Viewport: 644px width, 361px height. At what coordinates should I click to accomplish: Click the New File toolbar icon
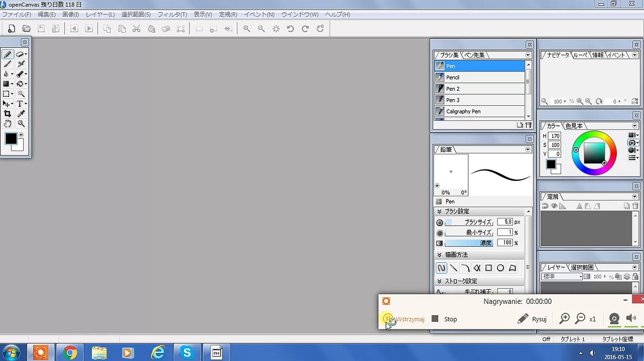pos(11,29)
